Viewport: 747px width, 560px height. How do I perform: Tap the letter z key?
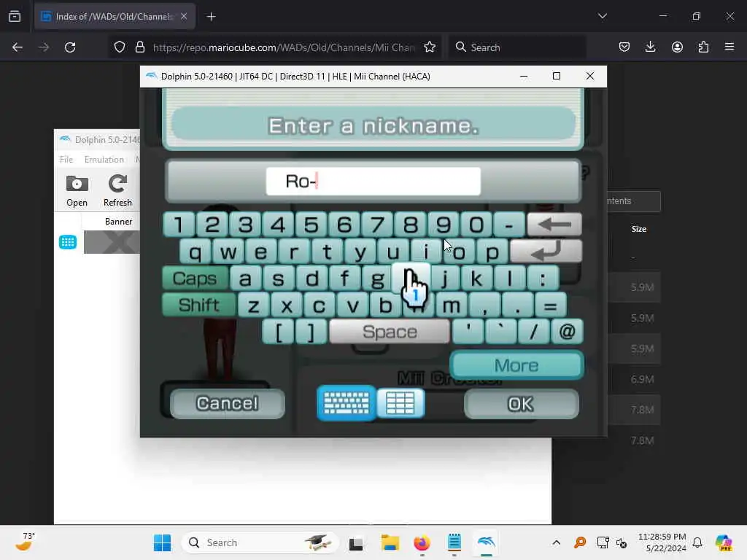[x=253, y=305]
